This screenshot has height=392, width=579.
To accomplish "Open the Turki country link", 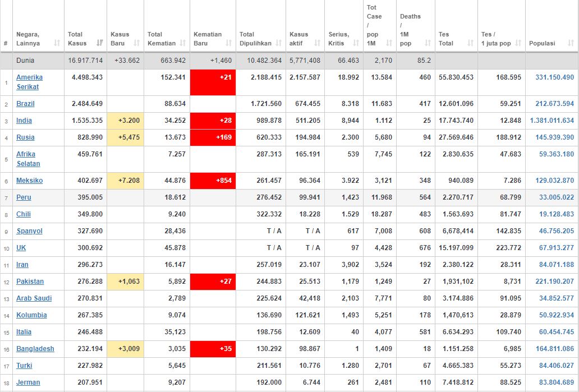I will point(24,366).
